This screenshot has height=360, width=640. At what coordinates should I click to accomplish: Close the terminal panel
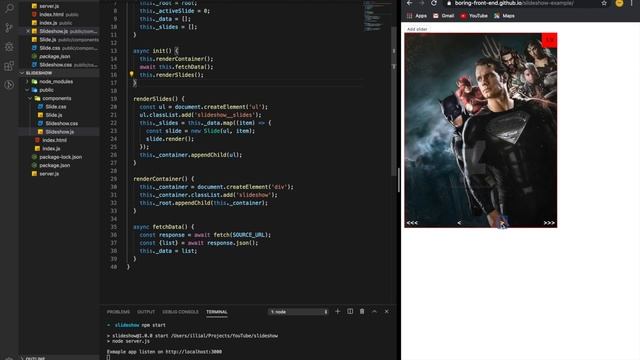(387, 311)
